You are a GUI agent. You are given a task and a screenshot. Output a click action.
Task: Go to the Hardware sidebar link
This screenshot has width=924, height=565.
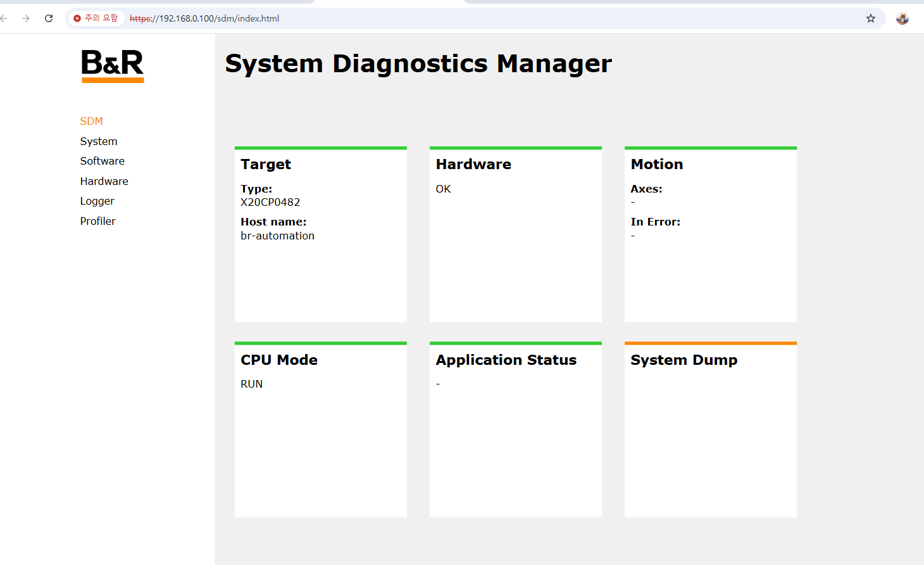104,181
